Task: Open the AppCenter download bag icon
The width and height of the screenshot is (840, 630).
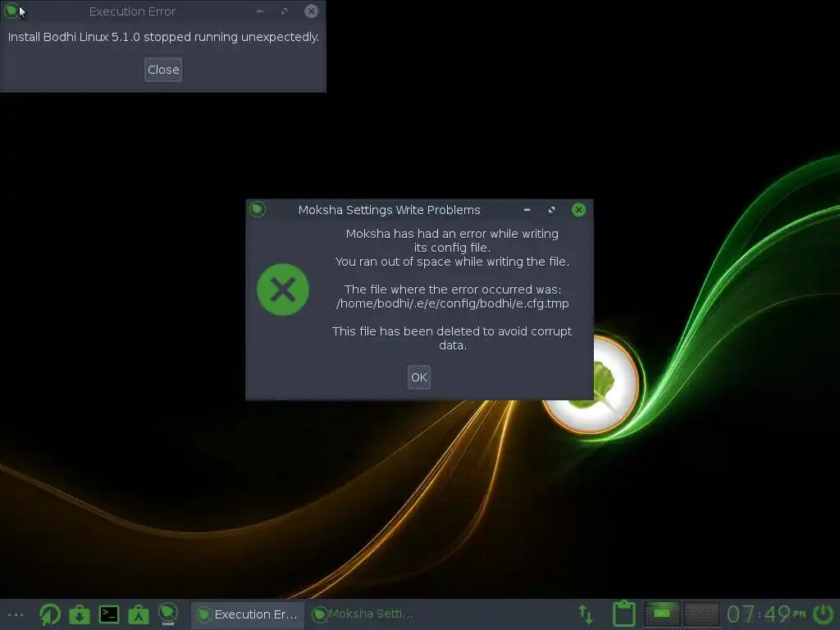Action: click(80, 614)
